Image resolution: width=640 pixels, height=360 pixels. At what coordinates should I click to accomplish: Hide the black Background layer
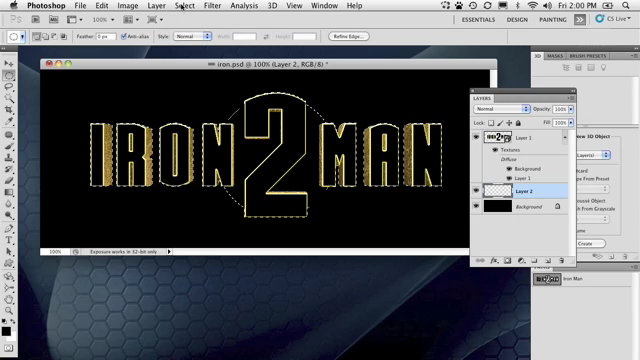pyautogui.click(x=476, y=207)
